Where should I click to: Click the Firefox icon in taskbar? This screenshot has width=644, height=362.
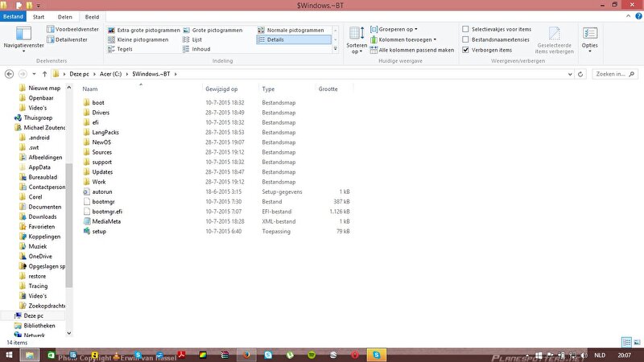pyautogui.click(x=249, y=354)
